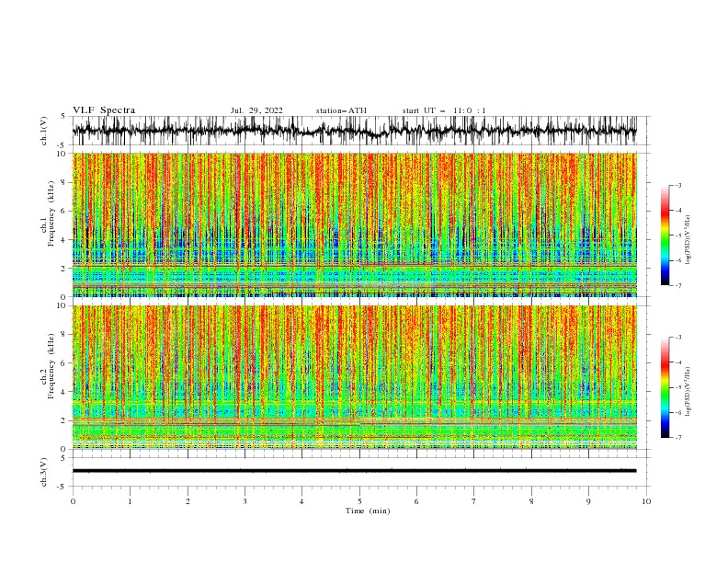Click time axis tick label "7"

pyautogui.click(x=474, y=501)
